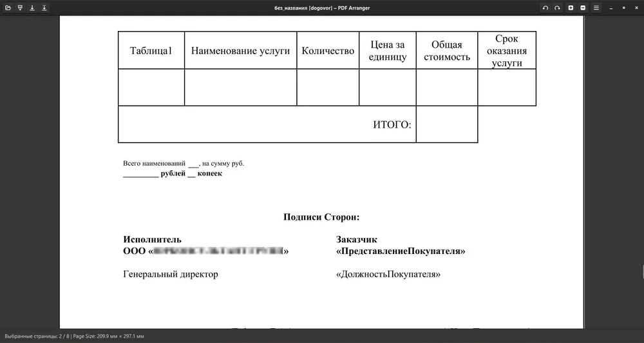The image size is (644, 343).
Task: Click the 'Количество' column header
Action: (x=328, y=51)
